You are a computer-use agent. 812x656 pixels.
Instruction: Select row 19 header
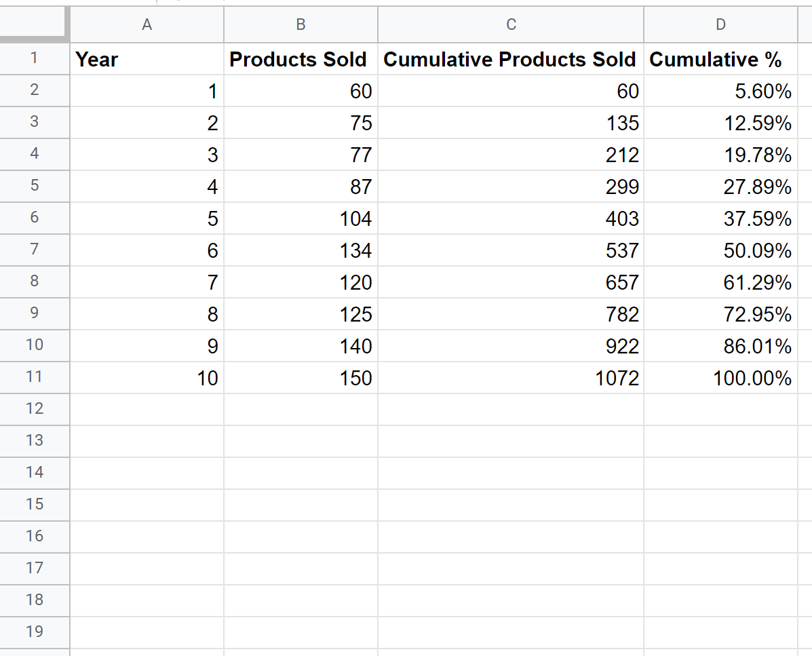(x=35, y=632)
